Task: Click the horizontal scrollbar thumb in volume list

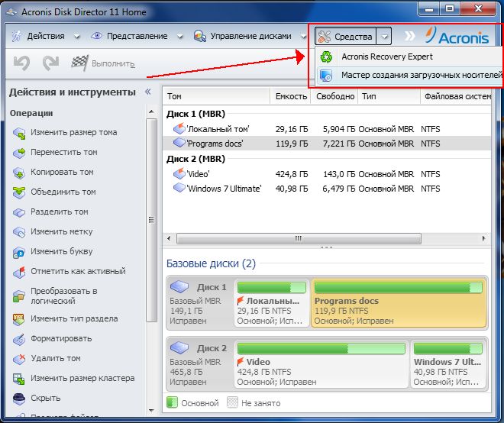Action: click(x=299, y=238)
